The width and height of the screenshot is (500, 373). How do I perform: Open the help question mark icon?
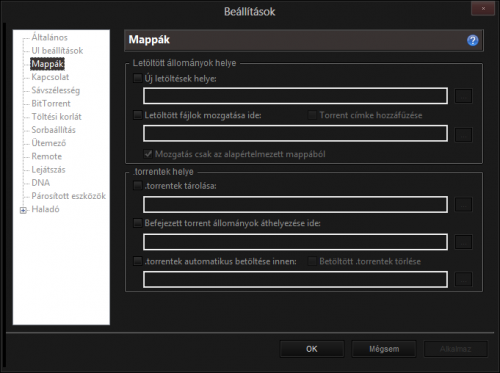(472, 40)
